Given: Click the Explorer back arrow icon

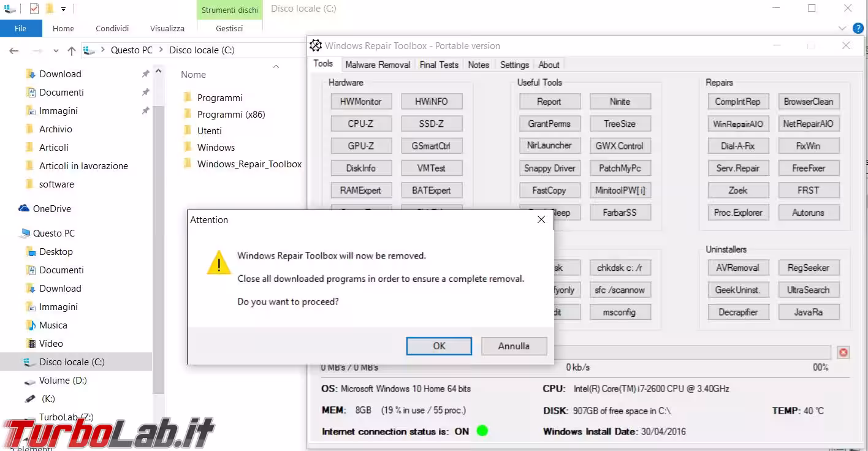Looking at the screenshot, I should click(x=14, y=51).
